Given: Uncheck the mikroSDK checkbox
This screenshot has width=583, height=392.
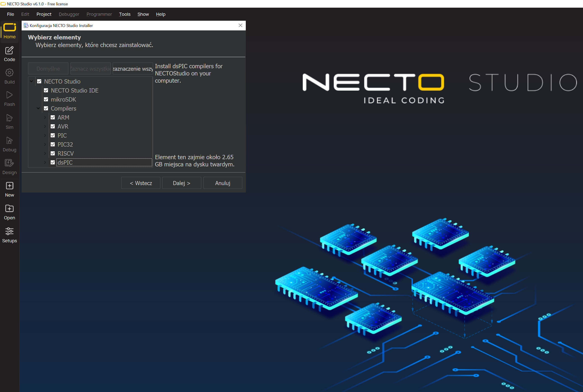Looking at the screenshot, I should click(x=46, y=100).
